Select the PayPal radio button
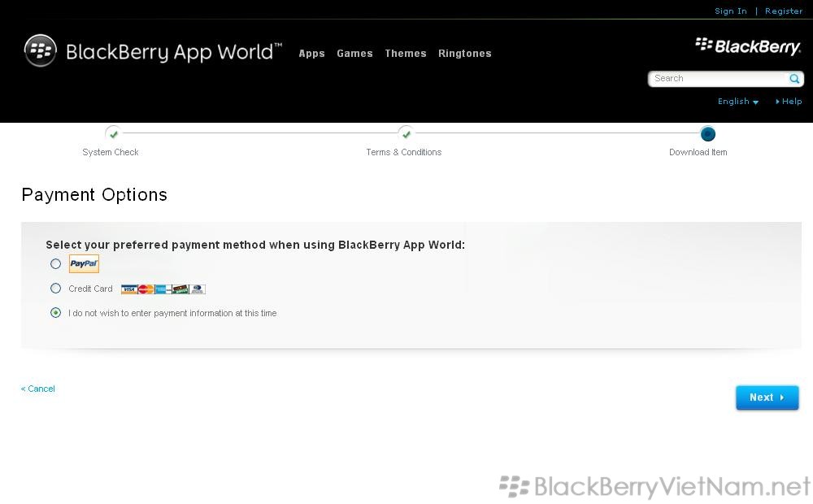The height and width of the screenshot is (504, 813). coord(55,263)
